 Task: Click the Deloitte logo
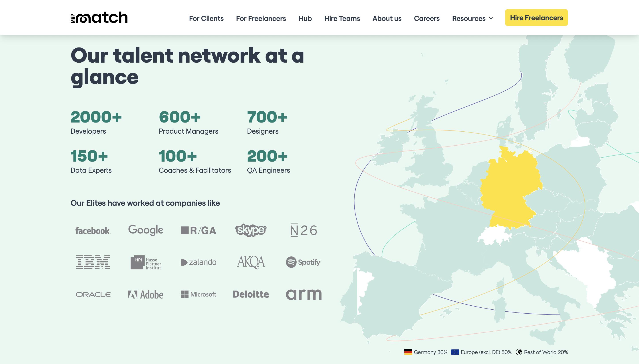pyautogui.click(x=251, y=294)
